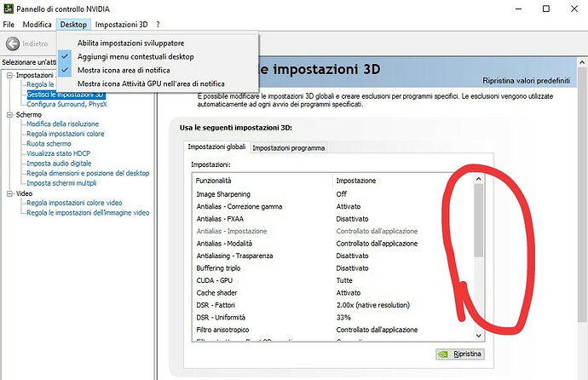Select CUDA - GPU row
The height and width of the screenshot is (380, 588).
pyautogui.click(x=332, y=280)
